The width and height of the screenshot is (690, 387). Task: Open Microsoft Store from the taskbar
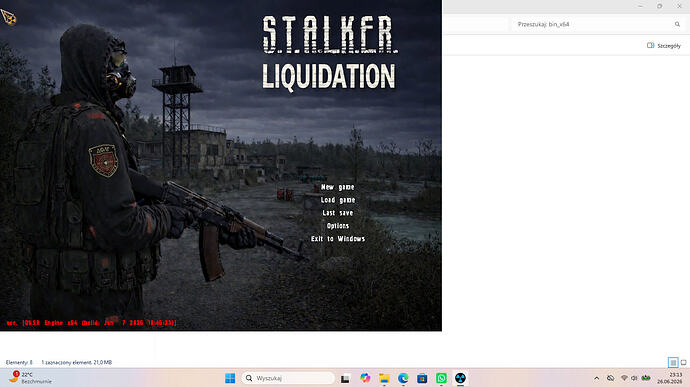point(422,378)
